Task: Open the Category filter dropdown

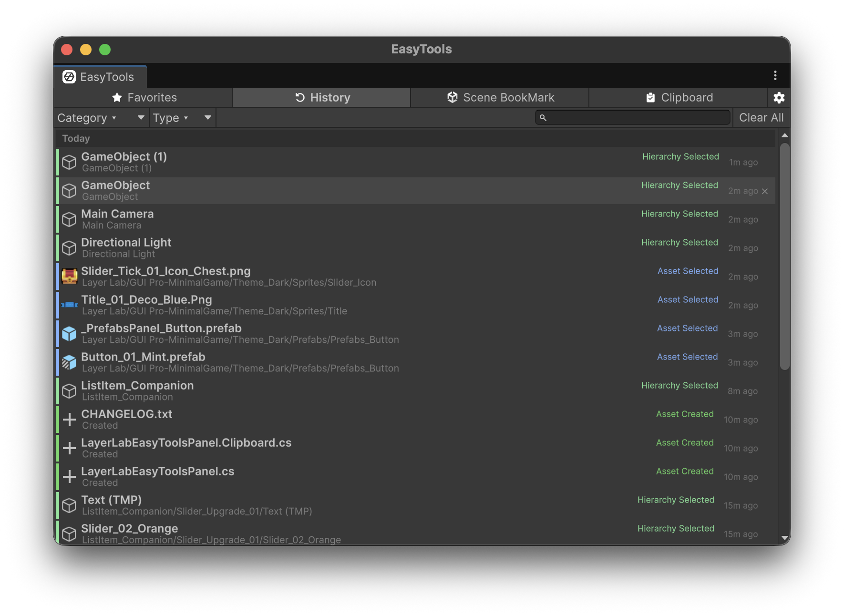Action: coord(102,118)
